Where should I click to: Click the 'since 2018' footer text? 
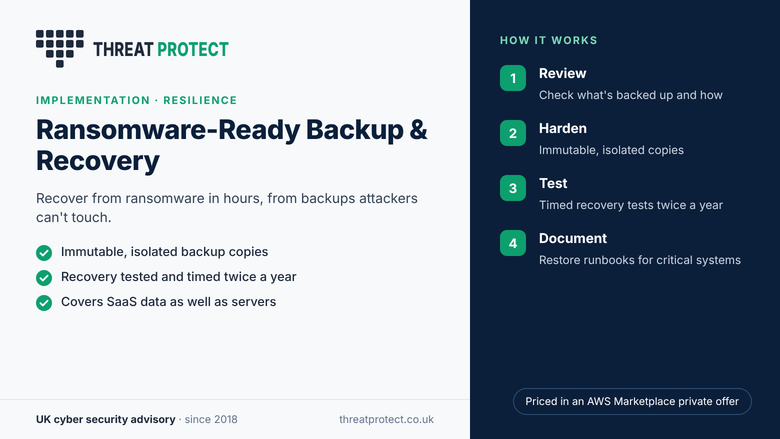click(x=211, y=419)
